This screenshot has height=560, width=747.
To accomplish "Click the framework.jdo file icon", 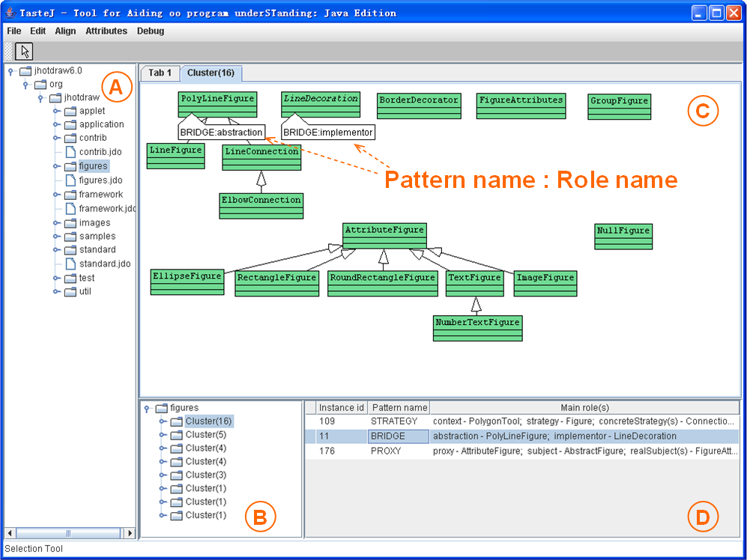I will [x=70, y=208].
